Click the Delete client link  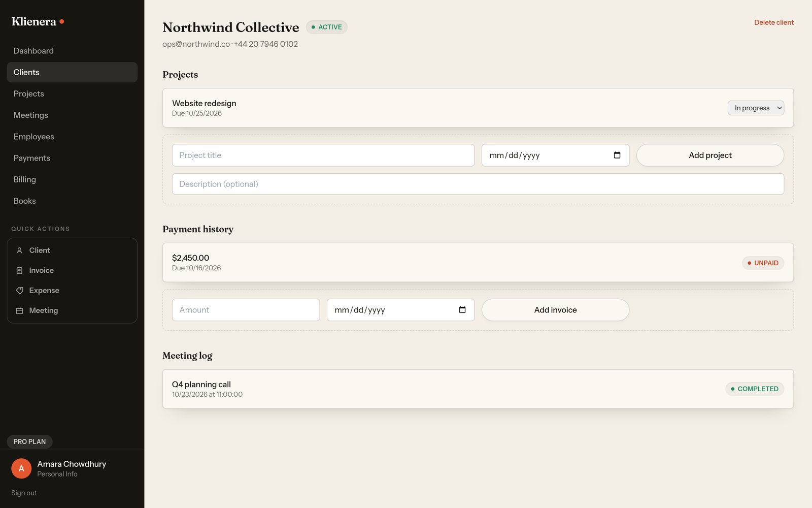(x=773, y=22)
